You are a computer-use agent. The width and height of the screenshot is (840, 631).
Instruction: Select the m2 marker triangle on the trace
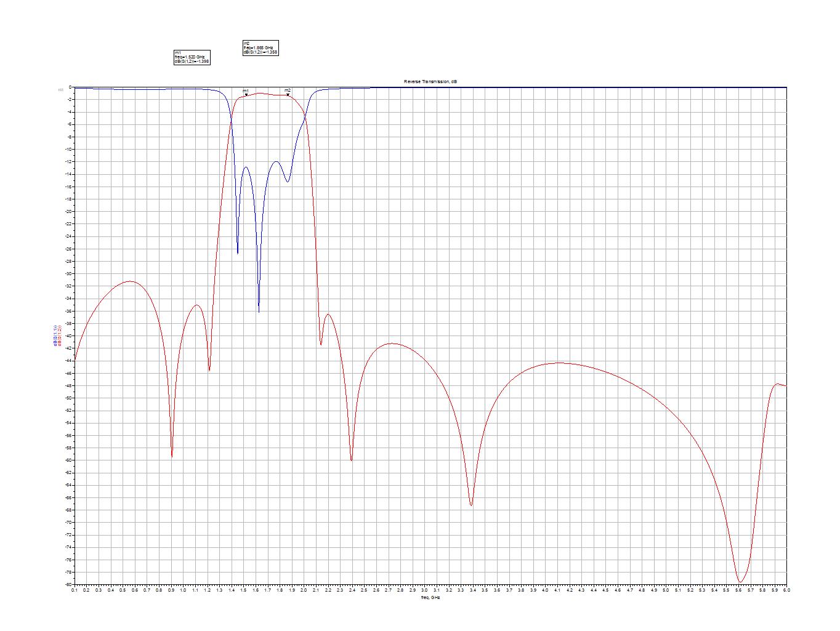pyautogui.click(x=288, y=95)
